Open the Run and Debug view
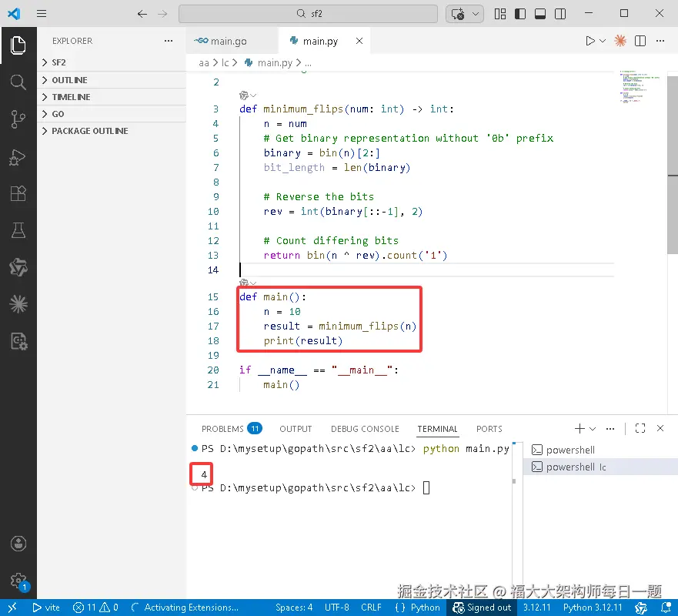This screenshot has width=678, height=616. [x=18, y=156]
